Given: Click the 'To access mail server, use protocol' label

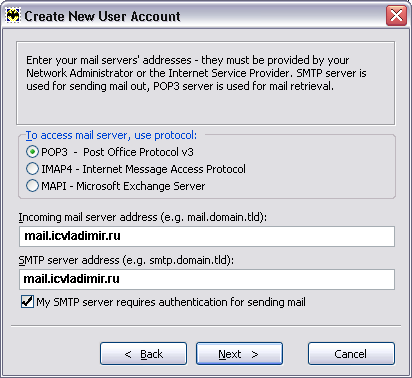Looking at the screenshot, I should tap(111, 135).
